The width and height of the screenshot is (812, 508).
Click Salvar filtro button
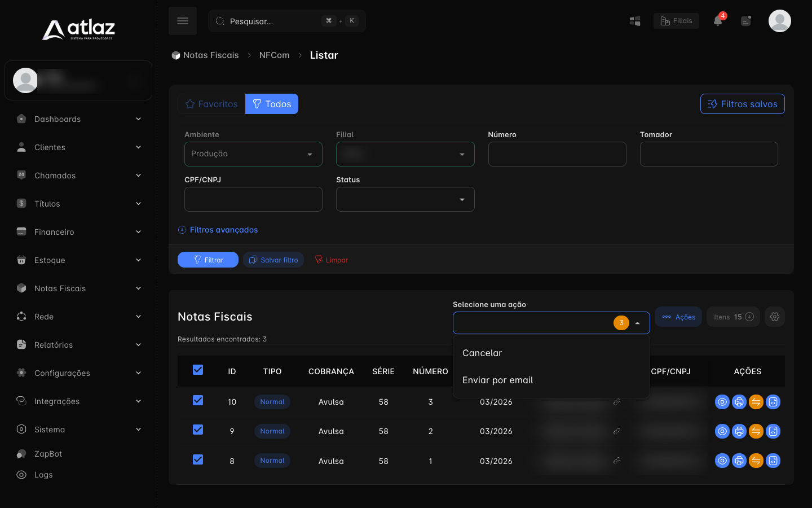coord(273,260)
